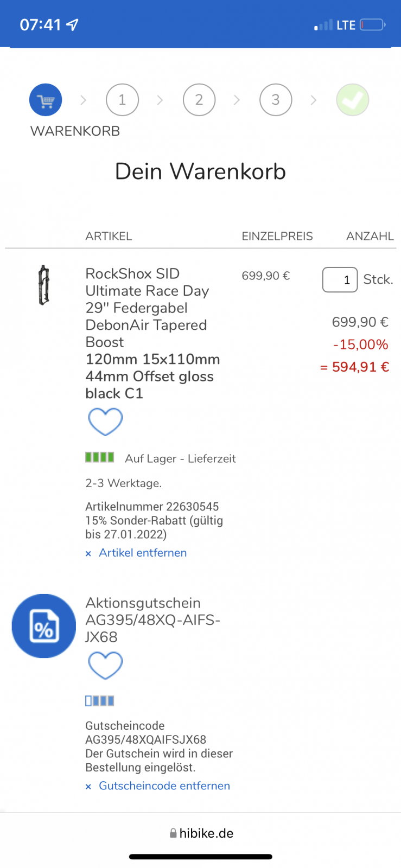Add the RockShox fork to wishlist heart
This screenshot has height=868, width=401.
click(x=105, y=422)
